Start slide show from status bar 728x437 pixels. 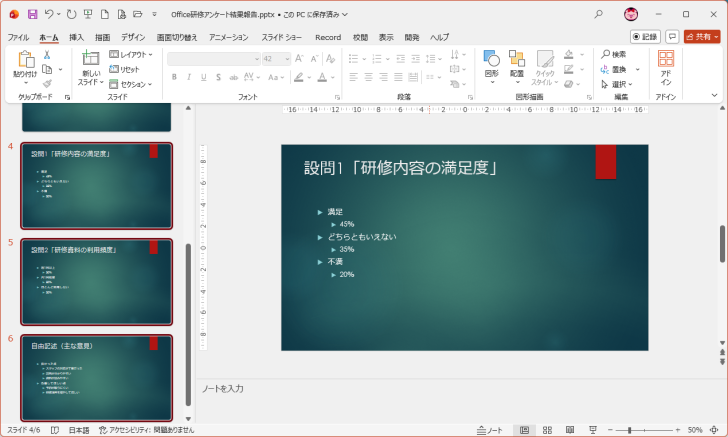tap(593, 430)
